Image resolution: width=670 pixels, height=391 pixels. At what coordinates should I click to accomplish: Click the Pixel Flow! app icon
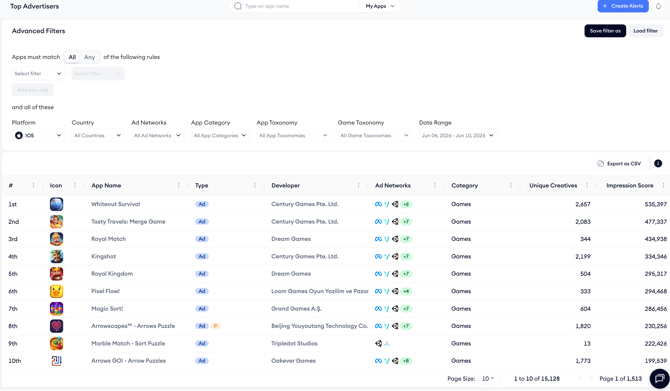click(x=56, y=291)
